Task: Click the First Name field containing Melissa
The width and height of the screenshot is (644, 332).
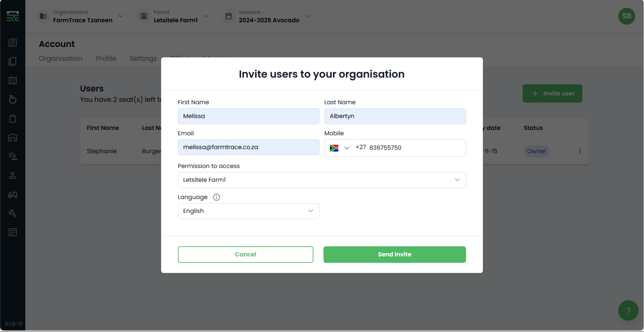Action: [x=248, y=116]
